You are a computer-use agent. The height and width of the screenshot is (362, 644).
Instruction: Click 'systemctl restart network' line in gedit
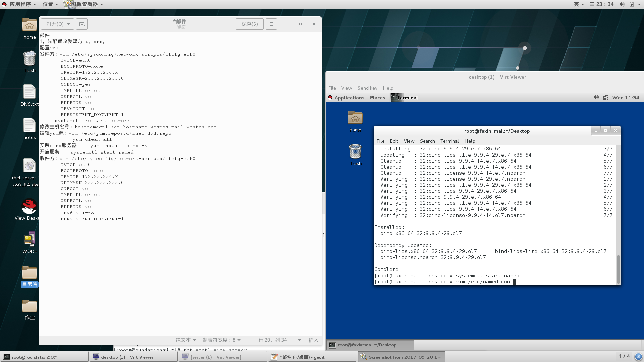click(x=92, y=121)
